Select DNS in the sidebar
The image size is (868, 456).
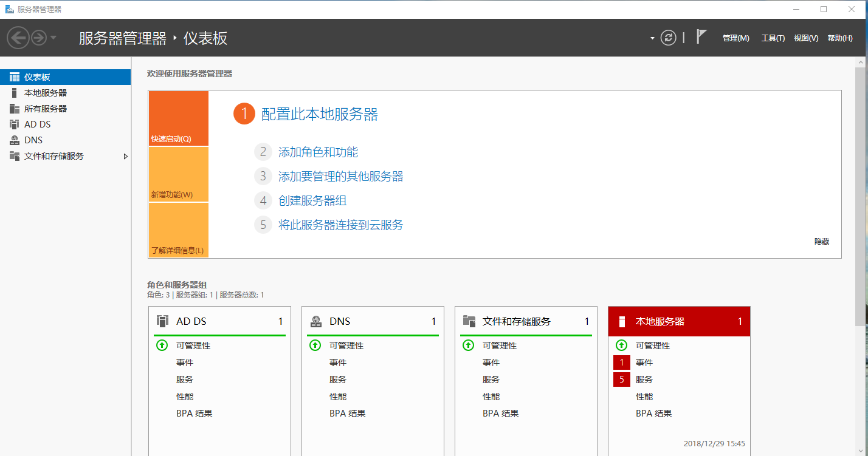click(65, 140)
